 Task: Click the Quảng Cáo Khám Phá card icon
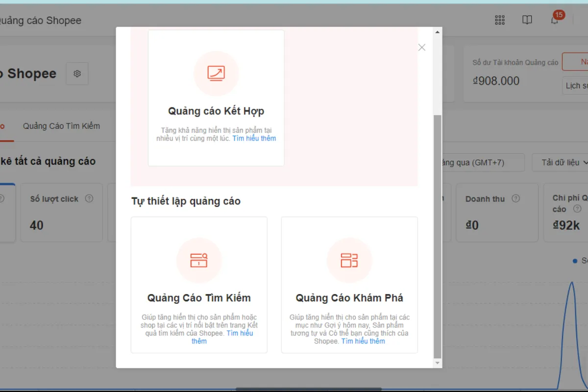[x=349, y=260]
